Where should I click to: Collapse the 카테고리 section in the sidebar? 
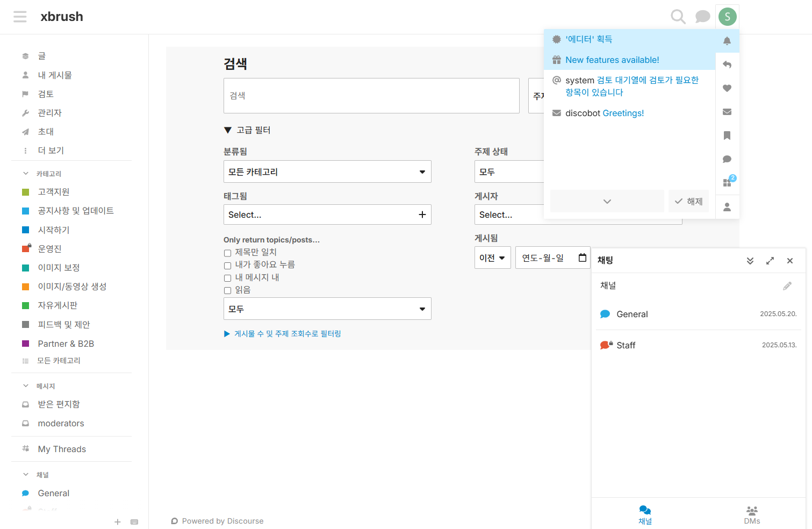pos(25,173)
